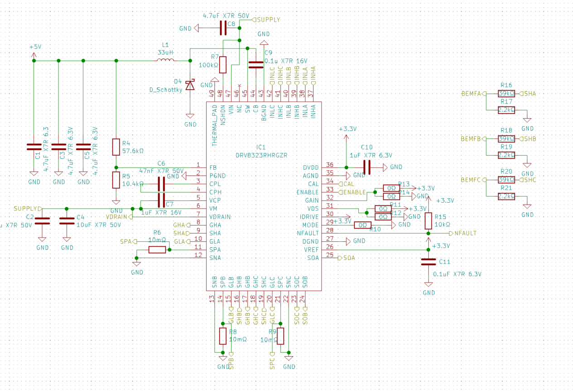Click the "1uF X7R 6.3V" value text
The width and height of the screenshot is (575, 392).
point(371,155)
